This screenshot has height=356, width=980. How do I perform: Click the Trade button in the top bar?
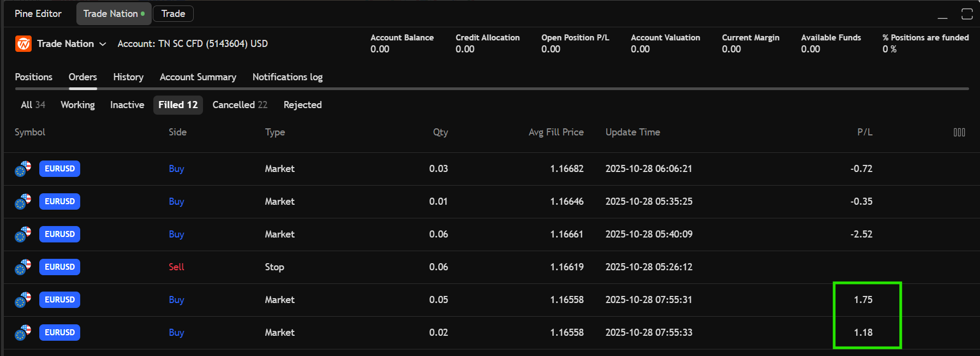[173, 14]
